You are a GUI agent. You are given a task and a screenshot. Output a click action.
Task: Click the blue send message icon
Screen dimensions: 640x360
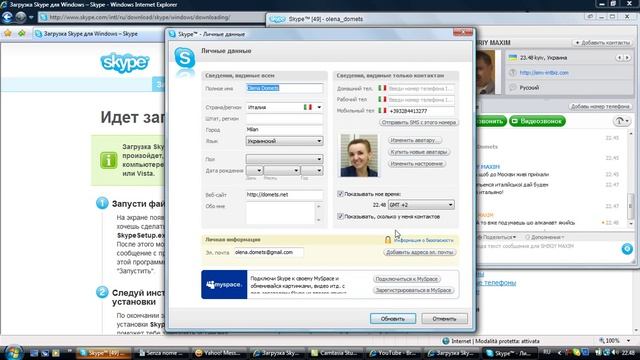click(x=627, y=249)
